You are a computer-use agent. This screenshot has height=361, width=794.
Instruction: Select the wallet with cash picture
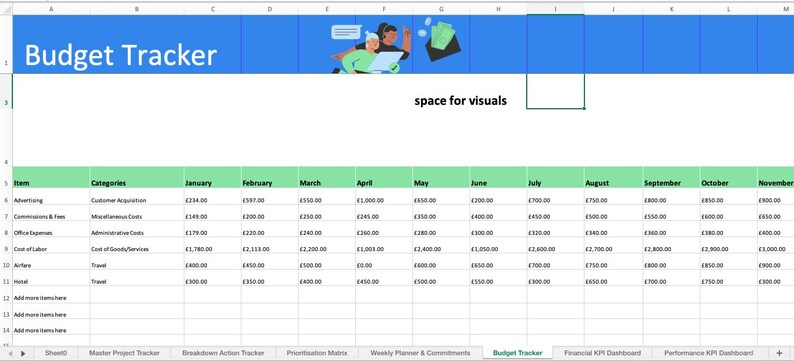(x=440, y=39)
